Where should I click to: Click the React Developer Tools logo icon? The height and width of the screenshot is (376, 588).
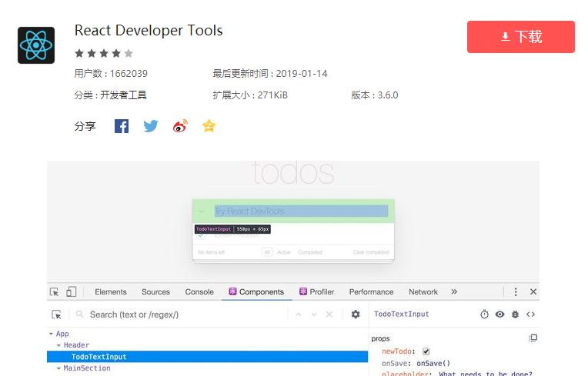36,45
